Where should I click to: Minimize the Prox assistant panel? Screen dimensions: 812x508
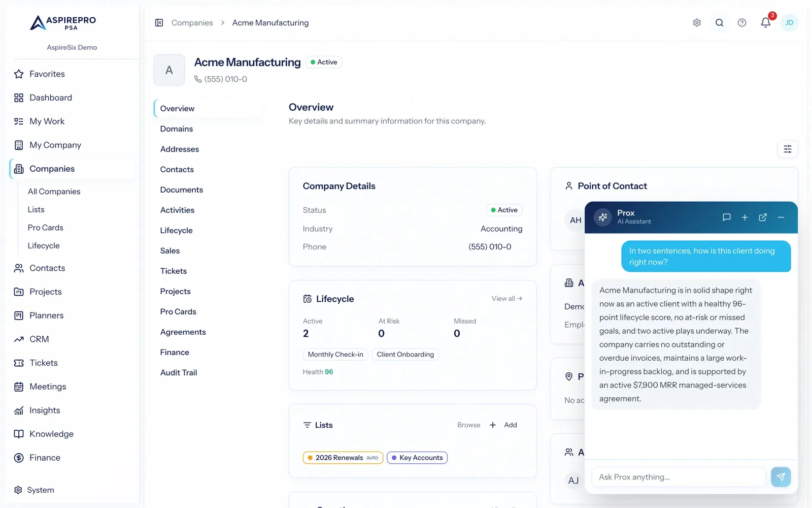(x=781, y=217)
